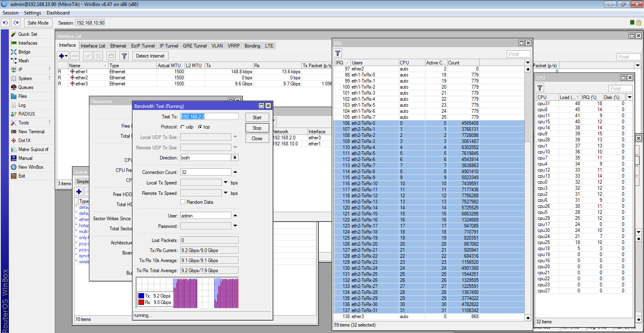Open the Settings menu
The height and width of the screenshot is (333, 644).
[32, 13]
